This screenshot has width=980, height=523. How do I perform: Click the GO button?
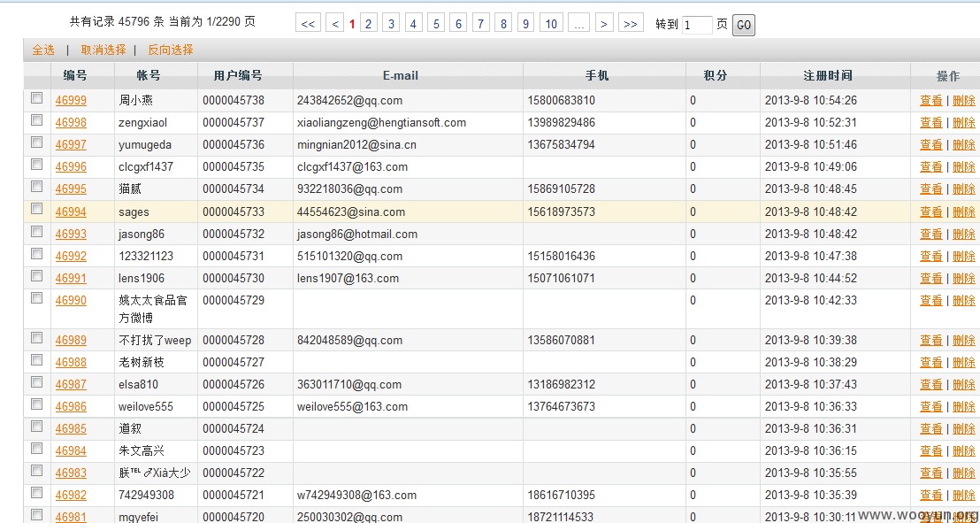pos(743,26)
